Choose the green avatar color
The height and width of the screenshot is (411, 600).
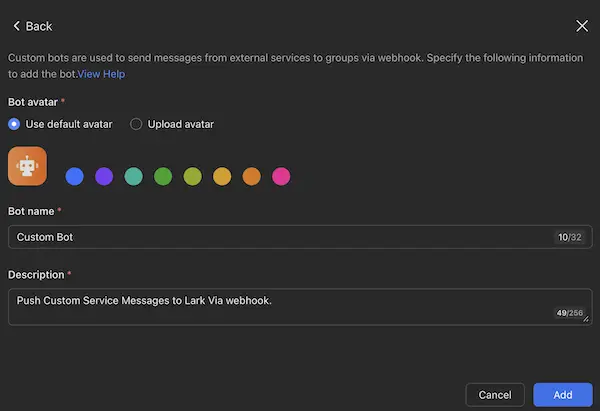coord(163,177)
